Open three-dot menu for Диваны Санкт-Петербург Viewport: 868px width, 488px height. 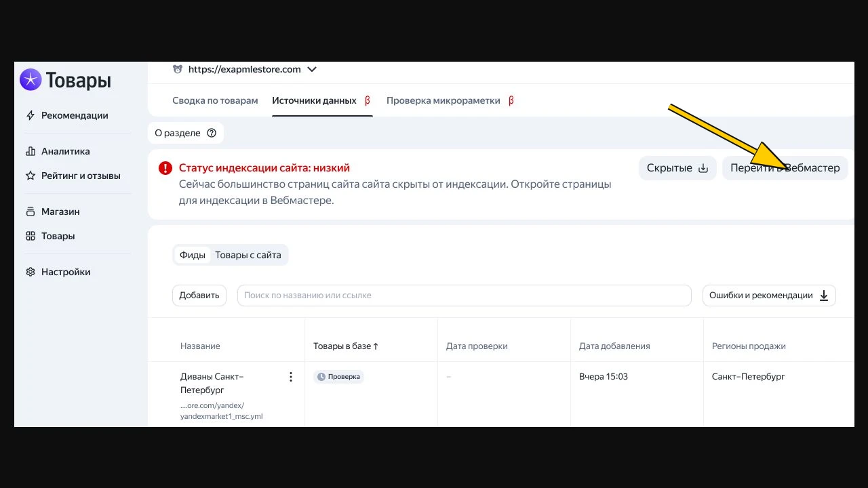pos(291,377)
